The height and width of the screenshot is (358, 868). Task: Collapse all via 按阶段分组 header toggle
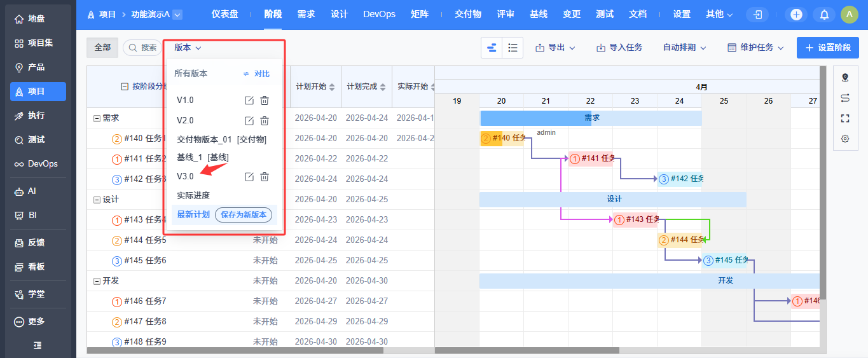tap(125, 86)
